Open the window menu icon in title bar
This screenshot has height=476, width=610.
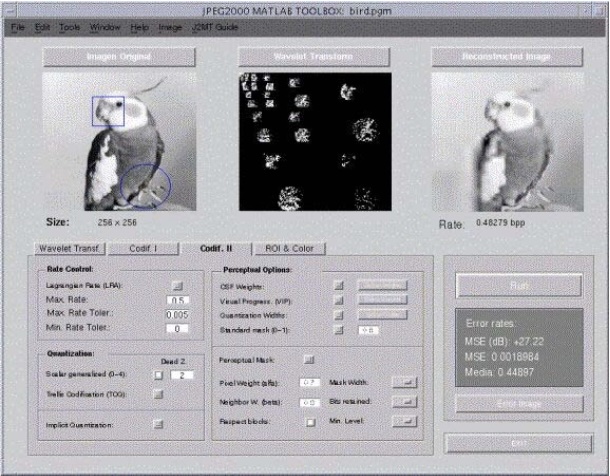tap(11, 11)
